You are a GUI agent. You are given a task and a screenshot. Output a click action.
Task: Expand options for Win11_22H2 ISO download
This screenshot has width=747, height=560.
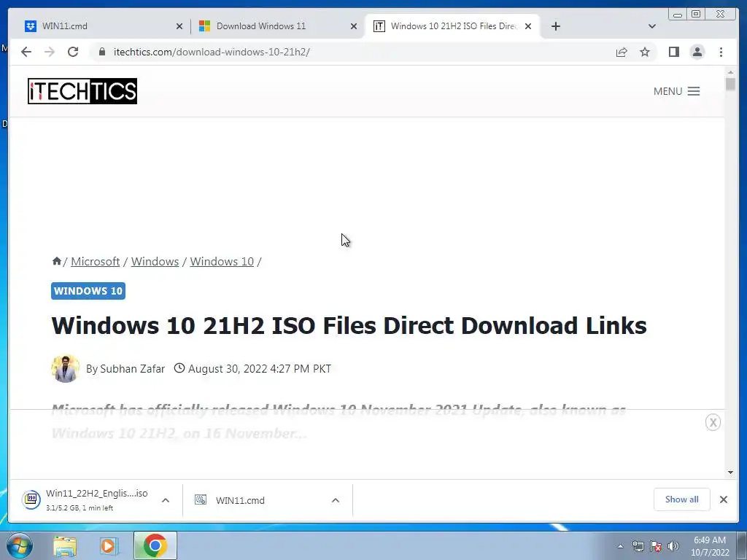pos(166,500)
